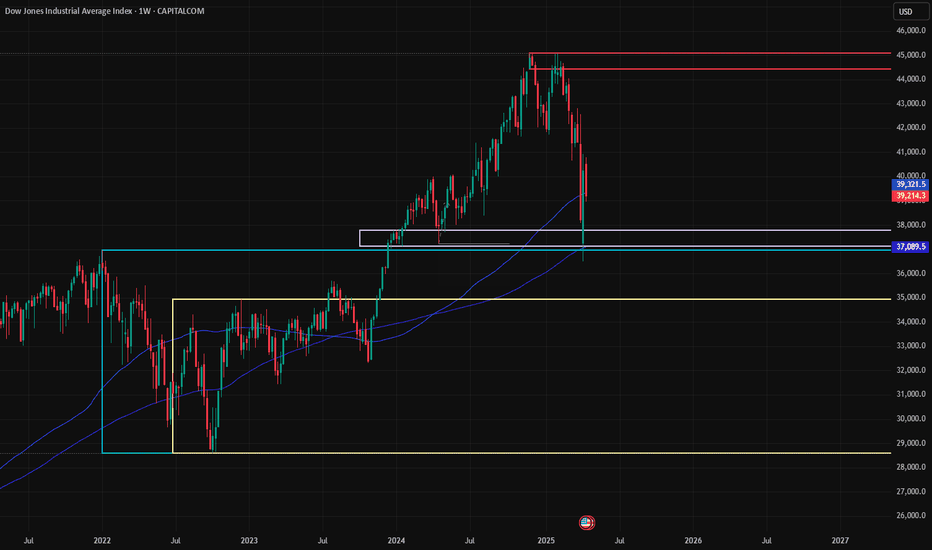Click the 2026 label on the time axis
This screenshot has width=932, height=550.
(693, 540)
